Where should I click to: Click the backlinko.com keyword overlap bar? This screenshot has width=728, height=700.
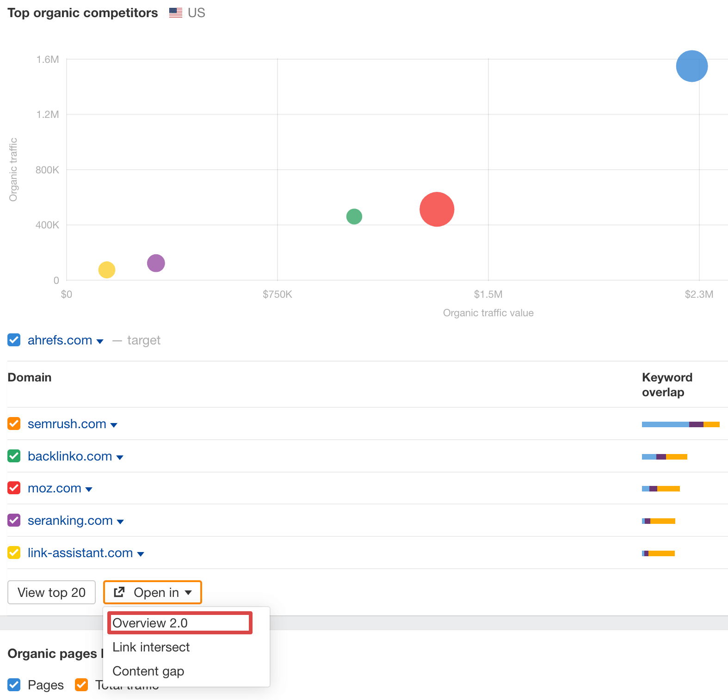tap(664, 457)
